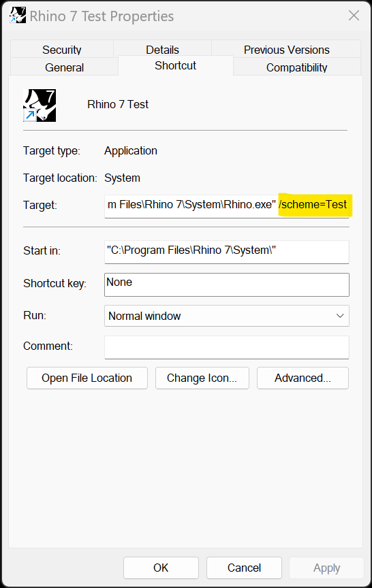Click the Apply button
The image size is (372, 588).
[326, 568]
